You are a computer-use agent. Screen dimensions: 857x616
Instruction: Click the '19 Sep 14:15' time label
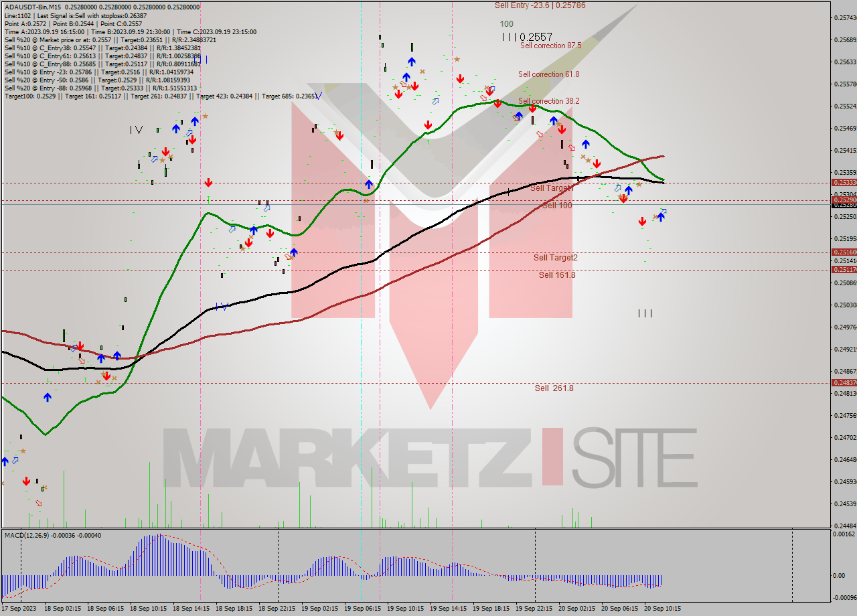tap(449, 609)
